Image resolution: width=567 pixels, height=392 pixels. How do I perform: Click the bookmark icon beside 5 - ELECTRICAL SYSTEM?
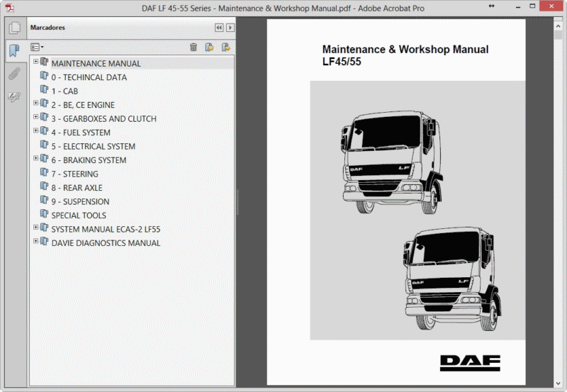click(x=44, y=145)
